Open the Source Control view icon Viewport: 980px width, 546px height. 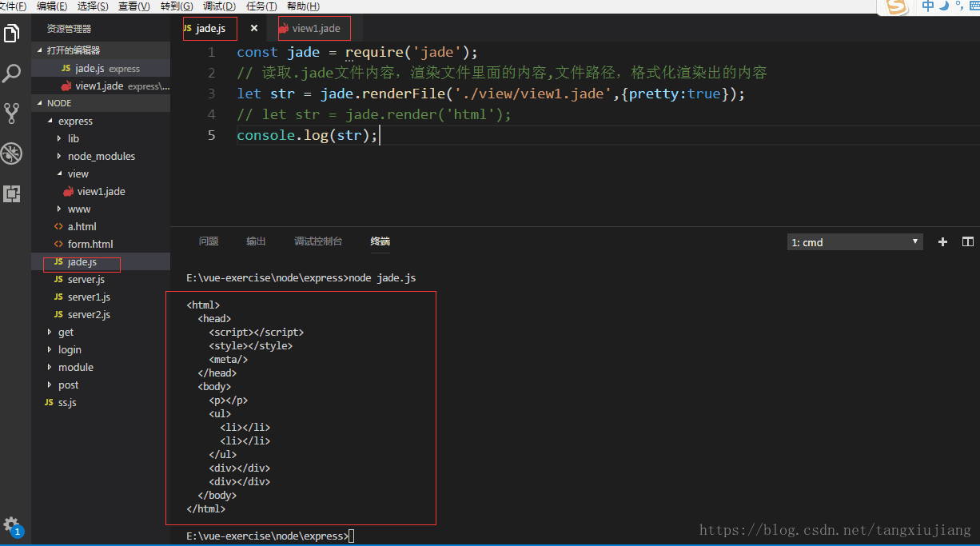point(12,113)
